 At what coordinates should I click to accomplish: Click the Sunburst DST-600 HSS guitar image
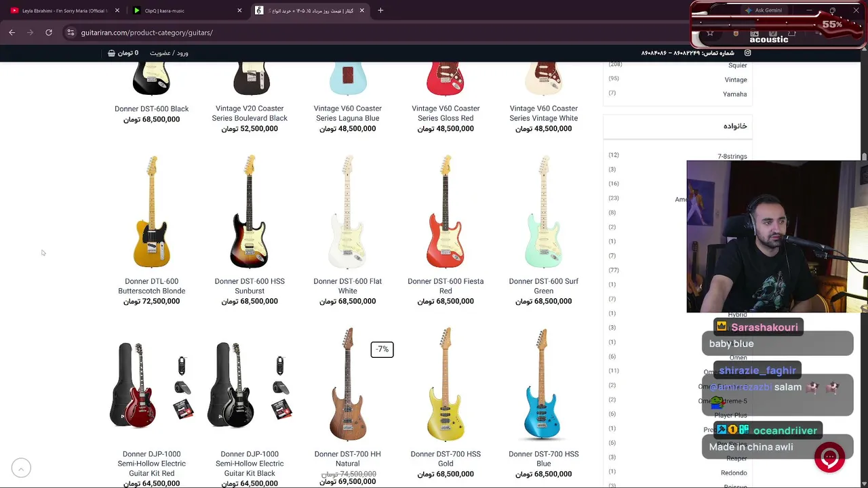coord(250,212)
